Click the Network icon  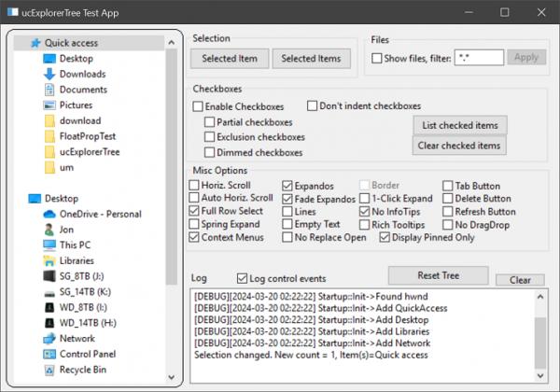[x=49, y=339]
